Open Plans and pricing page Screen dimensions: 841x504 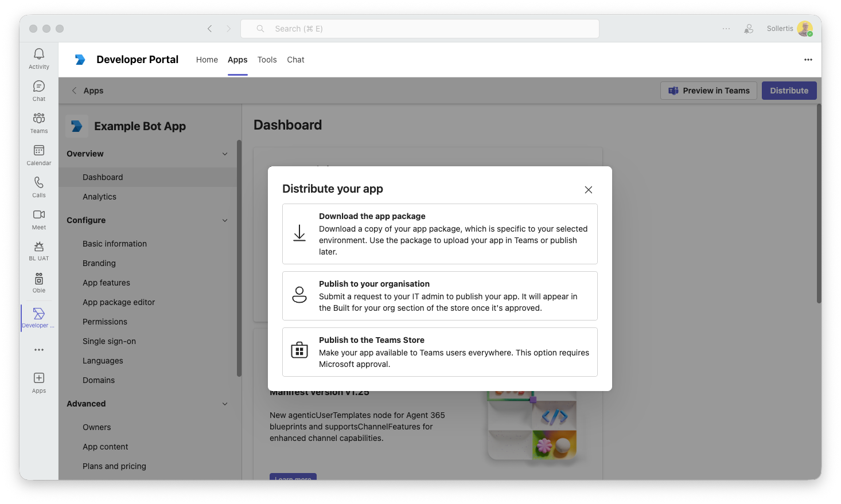point(148,466)
